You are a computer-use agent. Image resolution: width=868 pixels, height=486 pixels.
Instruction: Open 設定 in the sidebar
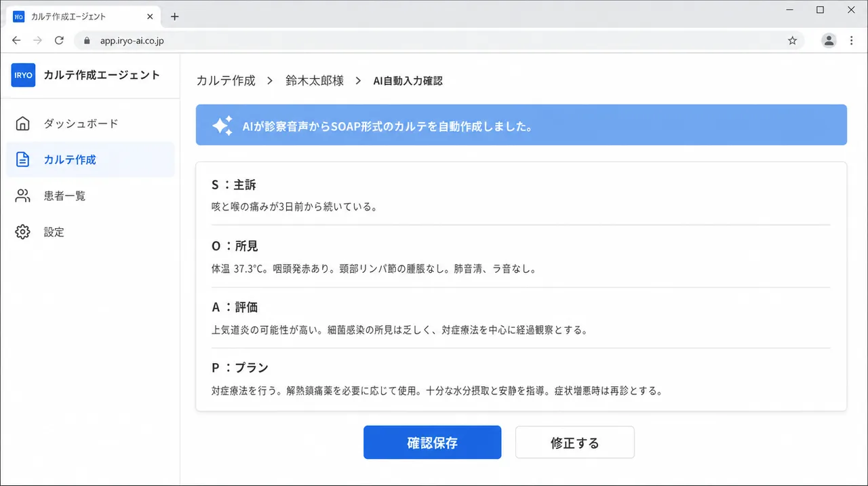click(x=90, y=232)
